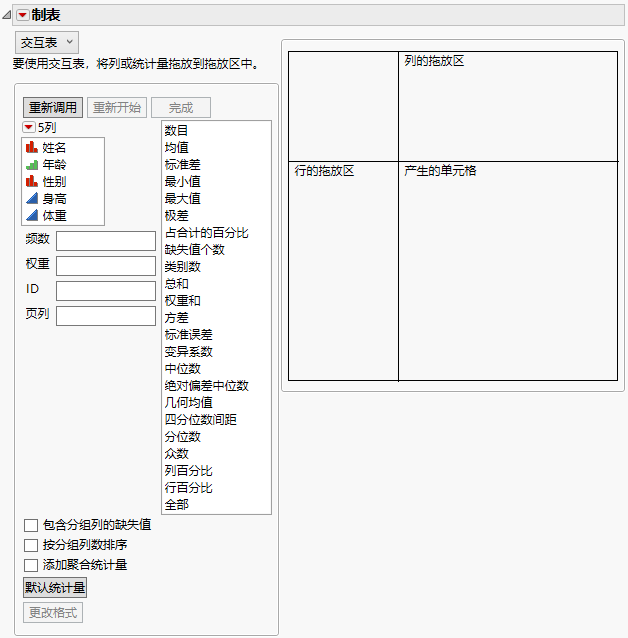Select the ordinal icon next to 年龄
The width and height of the screenshot is (628, 638).
[32, 164]
